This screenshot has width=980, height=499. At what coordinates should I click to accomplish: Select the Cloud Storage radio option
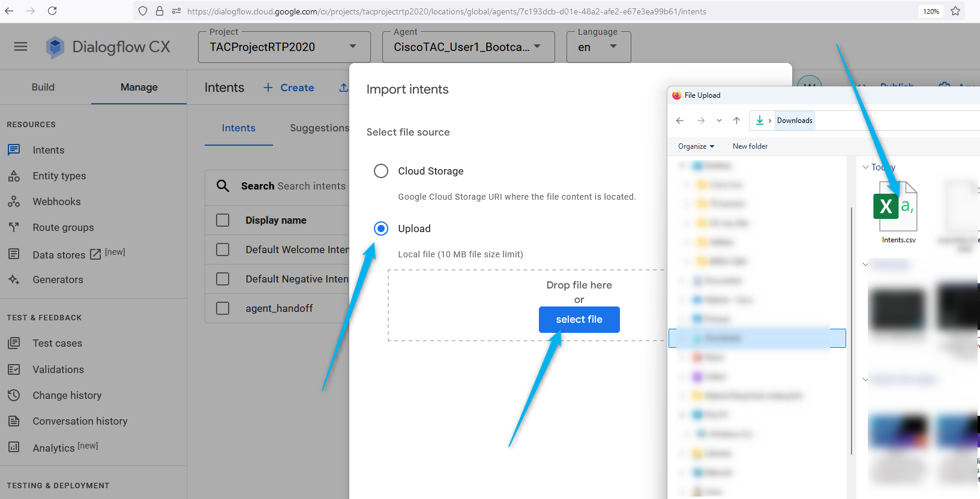381,171
